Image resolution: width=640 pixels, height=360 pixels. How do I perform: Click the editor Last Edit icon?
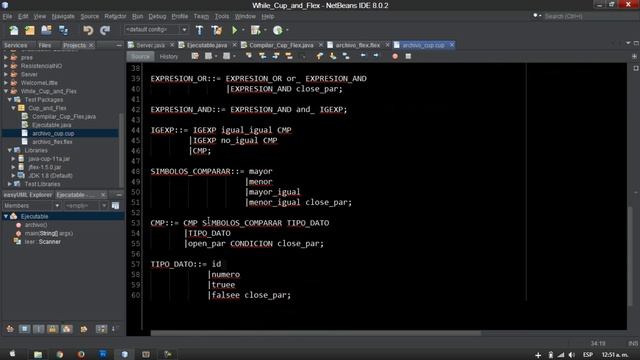[195, 56]
